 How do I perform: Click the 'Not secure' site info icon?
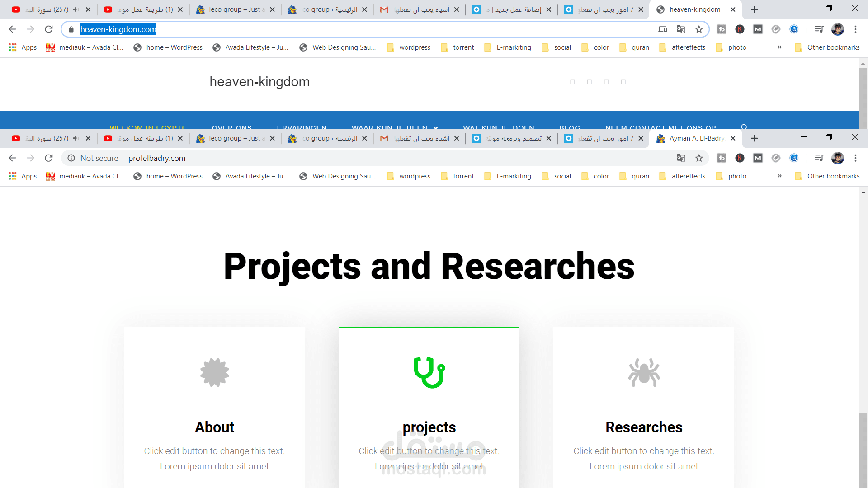[71, 158]
